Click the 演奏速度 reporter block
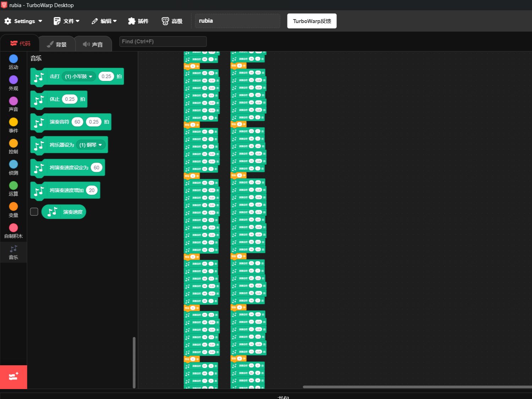Viewport: 532px width, 399px height. (64, 212)
